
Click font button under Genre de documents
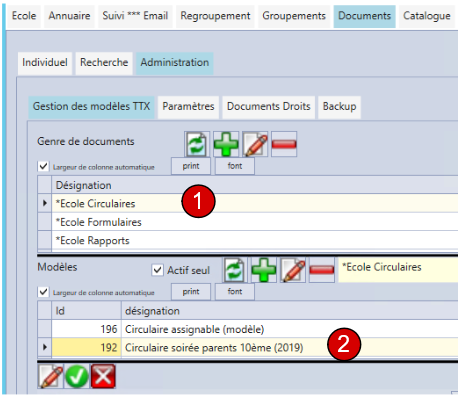pos(235,166)
